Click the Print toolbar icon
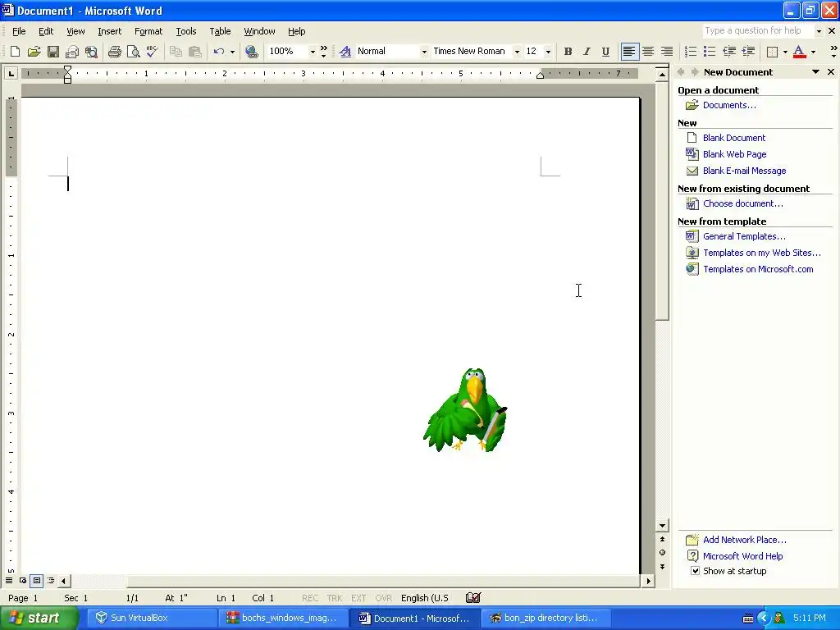 tap(115, 52)
